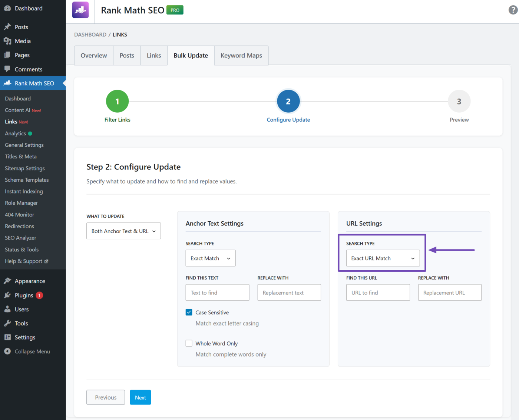519x420 pixels.
Task: Click the Find This URL input field
Action: pos(378,292)
